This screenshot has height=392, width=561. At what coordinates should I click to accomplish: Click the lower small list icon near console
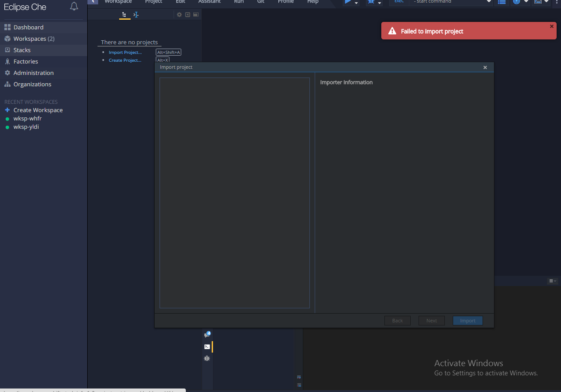[x=299, y=385]
